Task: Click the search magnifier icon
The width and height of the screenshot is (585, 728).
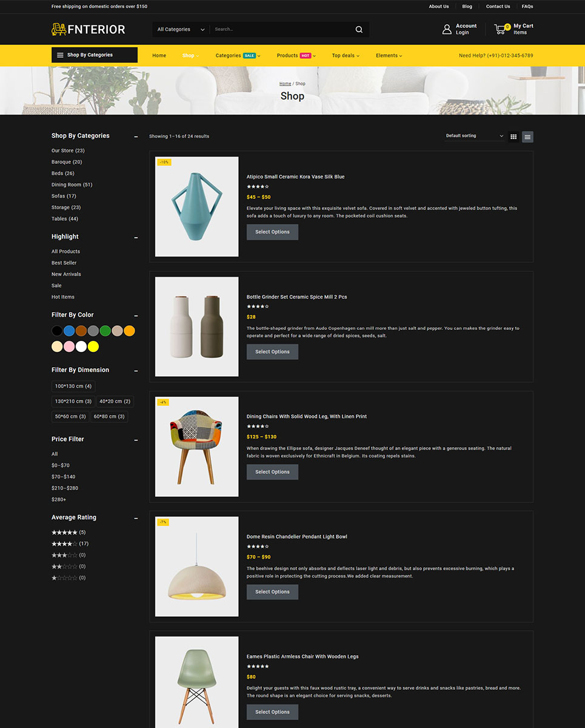Action: (x=359, y=29)
